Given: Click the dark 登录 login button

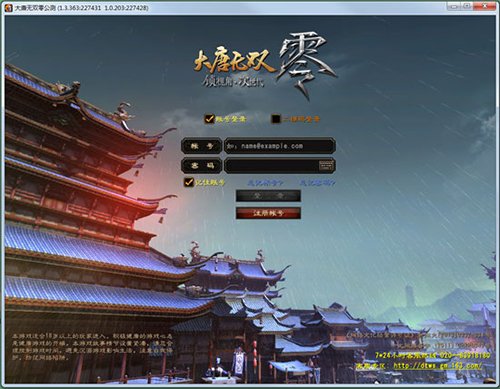Looking at the screenshot, I should tap(268, 196).
